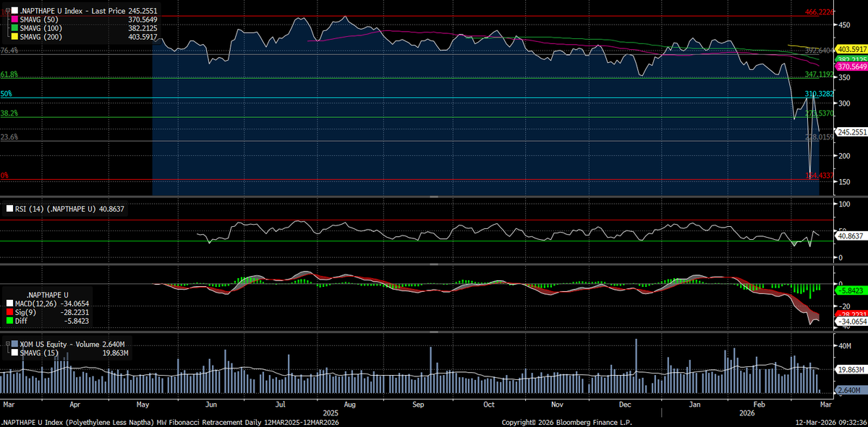The width and height of the screenshot is (868, 427).
Task: Click the white SMAVG (15) volume swatch
Action: tap(14, 353)
